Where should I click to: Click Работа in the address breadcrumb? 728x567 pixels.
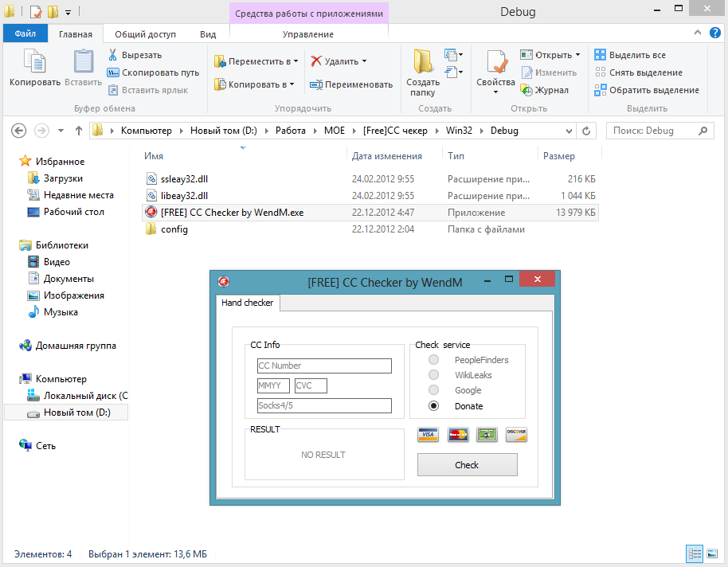(291, 131)
